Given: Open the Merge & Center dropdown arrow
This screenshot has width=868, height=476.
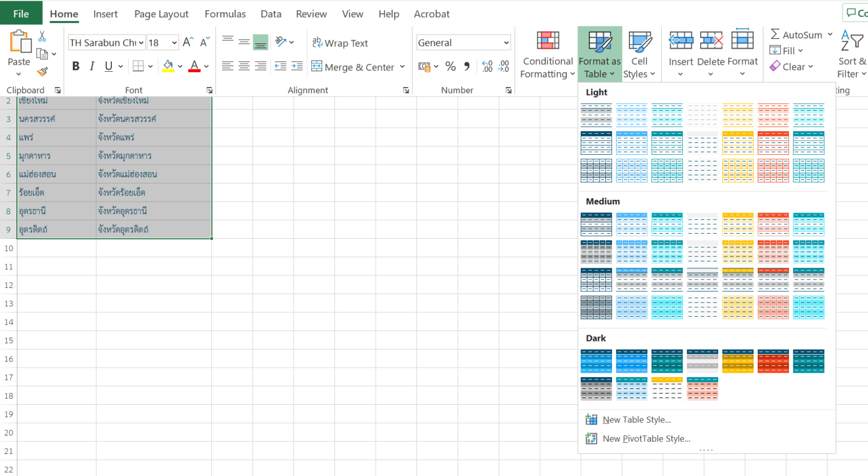Looking at the screenshot, I should (x=402, y=67).
